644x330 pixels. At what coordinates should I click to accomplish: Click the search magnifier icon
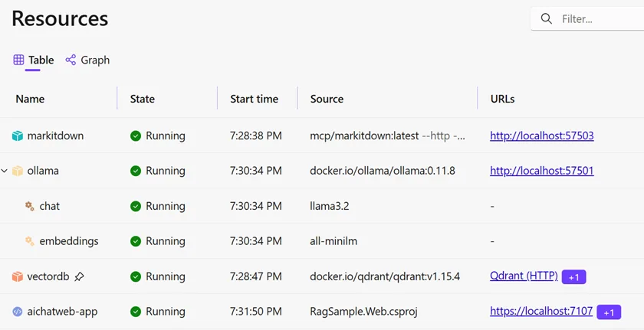[x=547, y=19]
